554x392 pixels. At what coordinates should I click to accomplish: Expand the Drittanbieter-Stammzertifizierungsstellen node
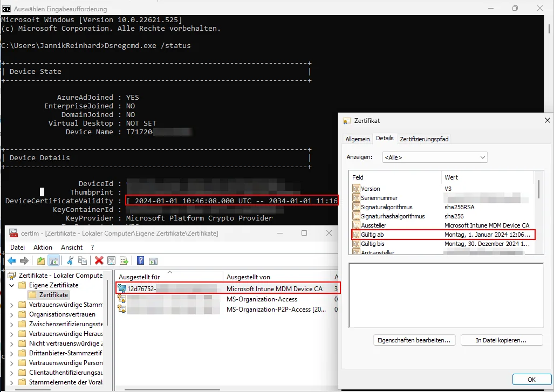(12, 353)
